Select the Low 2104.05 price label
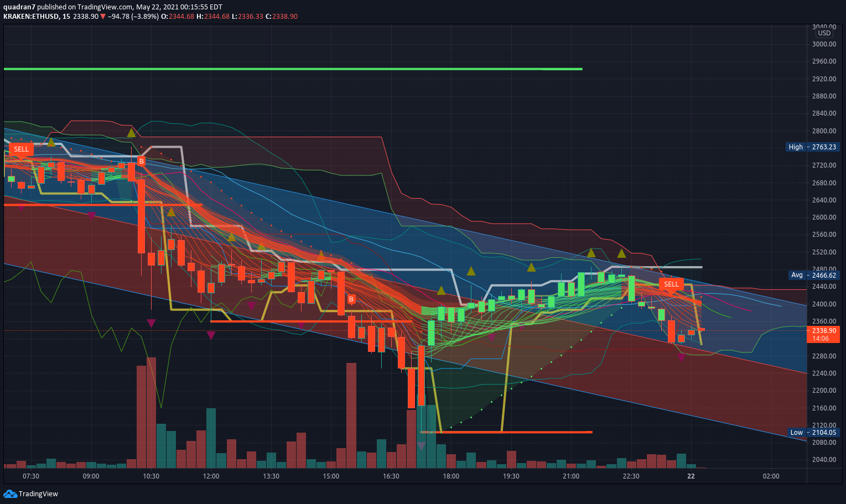846x504 pixels. pyautogui.click(x=812, y=433)
